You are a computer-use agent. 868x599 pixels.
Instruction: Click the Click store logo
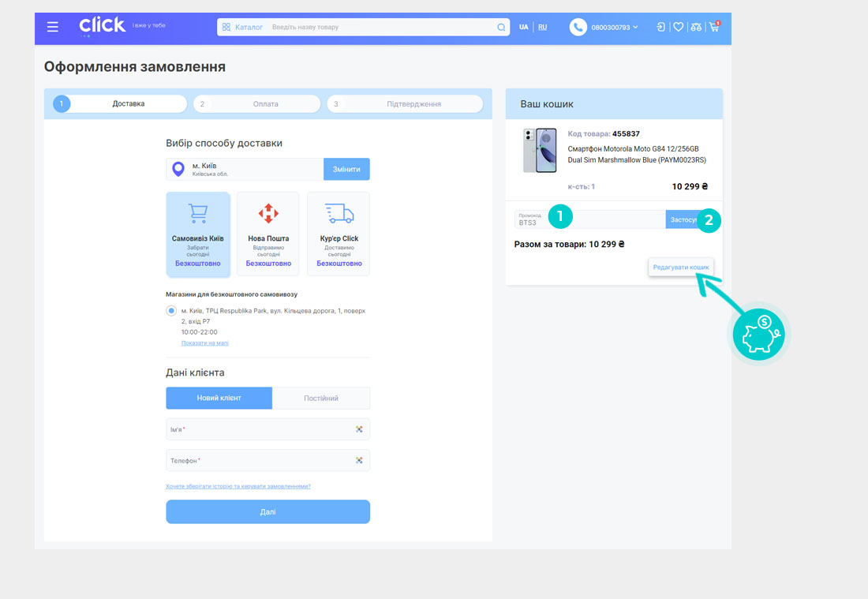(102, 26)
